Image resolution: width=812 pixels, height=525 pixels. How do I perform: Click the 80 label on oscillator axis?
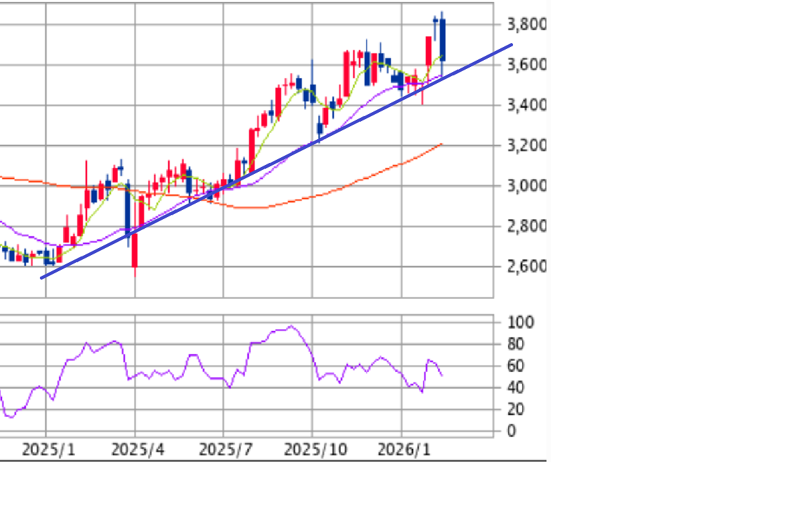(x=516, y=345)
